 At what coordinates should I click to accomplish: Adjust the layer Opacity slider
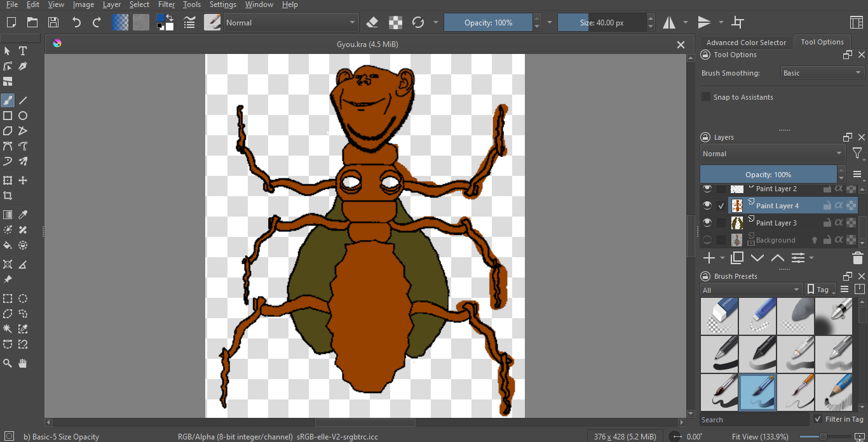pyautogui.click(x=768, y=175)
